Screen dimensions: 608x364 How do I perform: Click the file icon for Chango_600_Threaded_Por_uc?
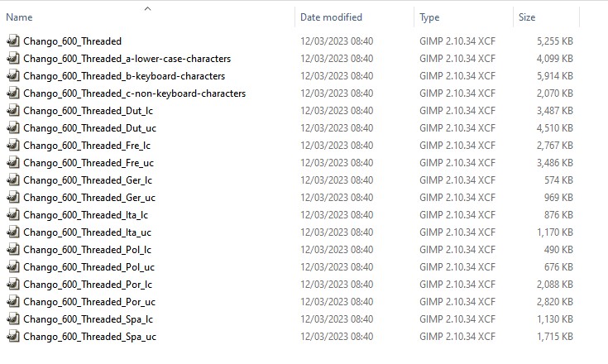tap(13, 302)
